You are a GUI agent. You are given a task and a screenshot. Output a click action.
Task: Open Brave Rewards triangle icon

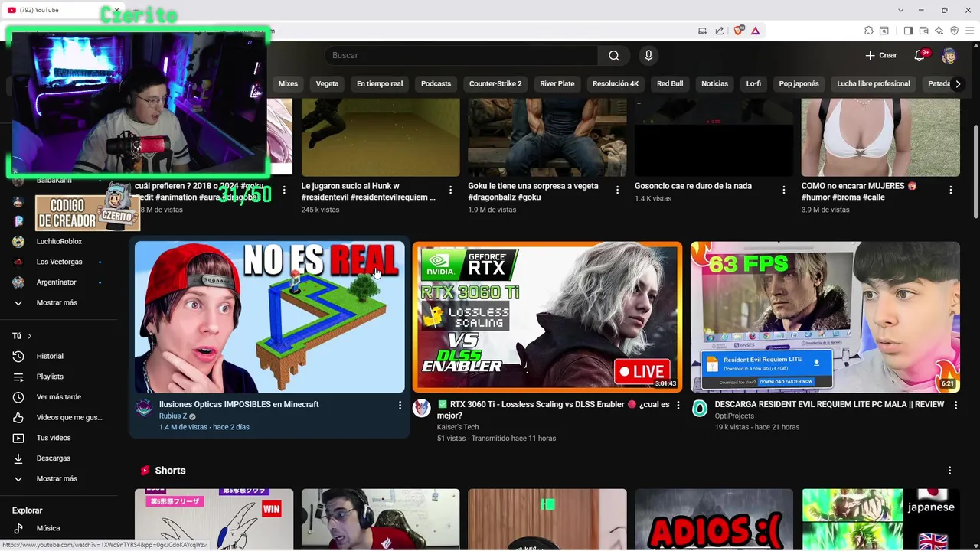point(755,31)
